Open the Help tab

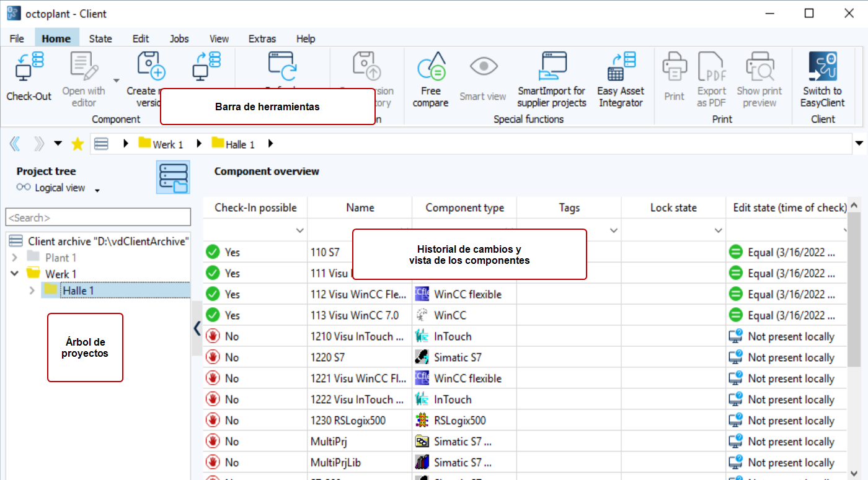306,38
